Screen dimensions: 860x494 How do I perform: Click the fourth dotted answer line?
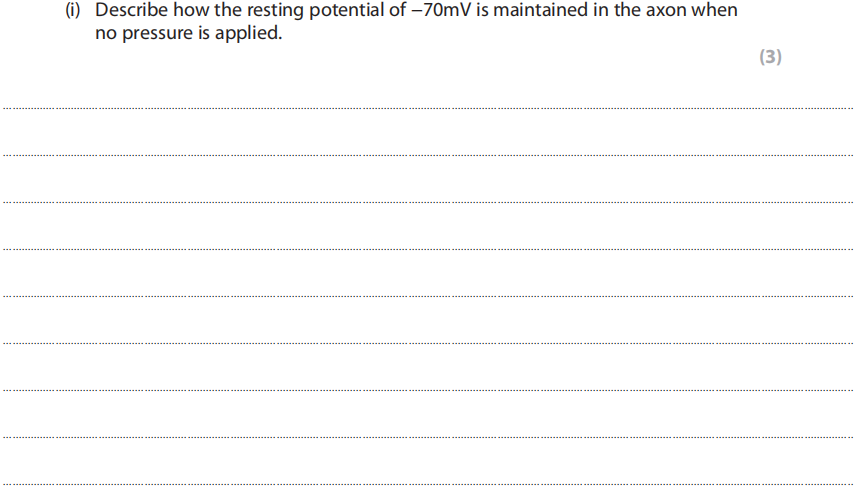428,249
